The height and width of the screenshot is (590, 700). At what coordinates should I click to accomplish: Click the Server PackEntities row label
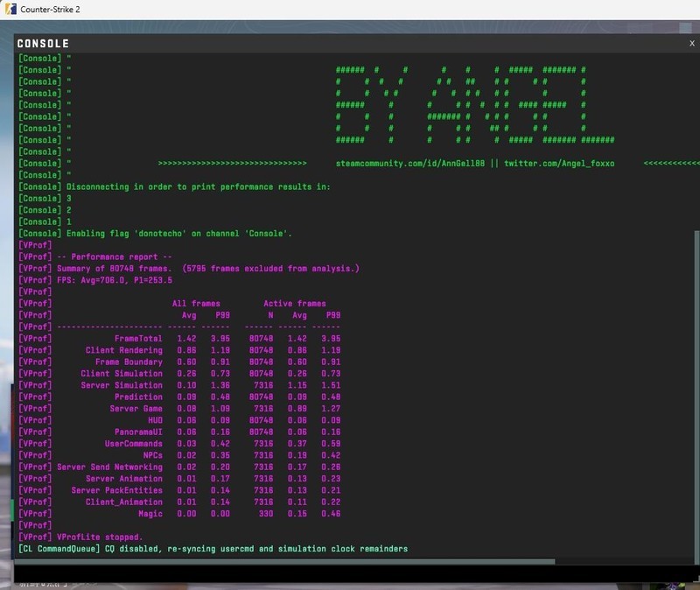click(x=117, y=490)
